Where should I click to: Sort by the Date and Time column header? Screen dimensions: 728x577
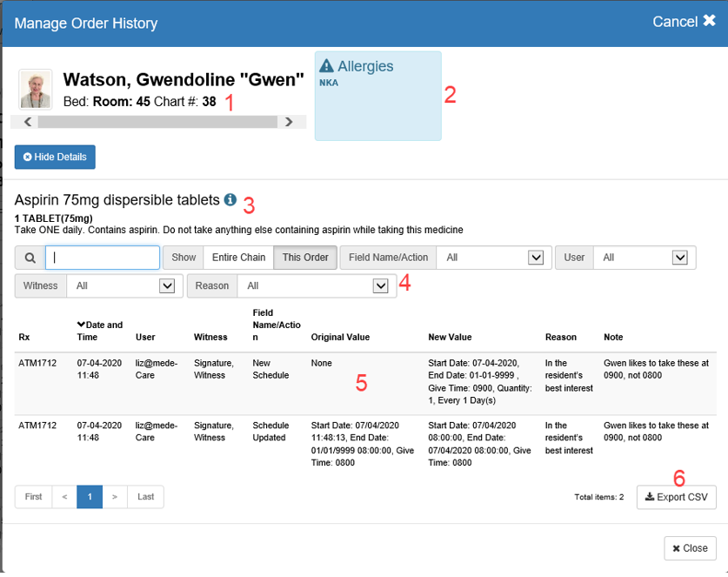[x=99, y=330]
